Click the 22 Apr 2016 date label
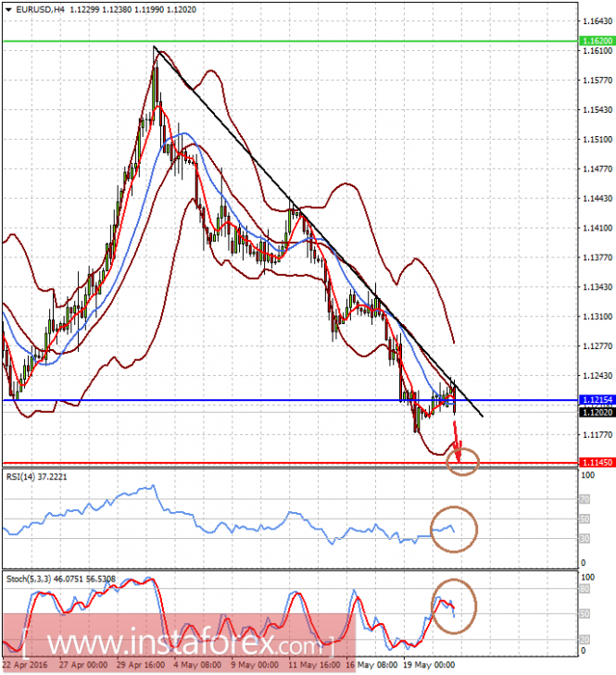The width and height of the screenshot is (616, 675). [27, 665]
